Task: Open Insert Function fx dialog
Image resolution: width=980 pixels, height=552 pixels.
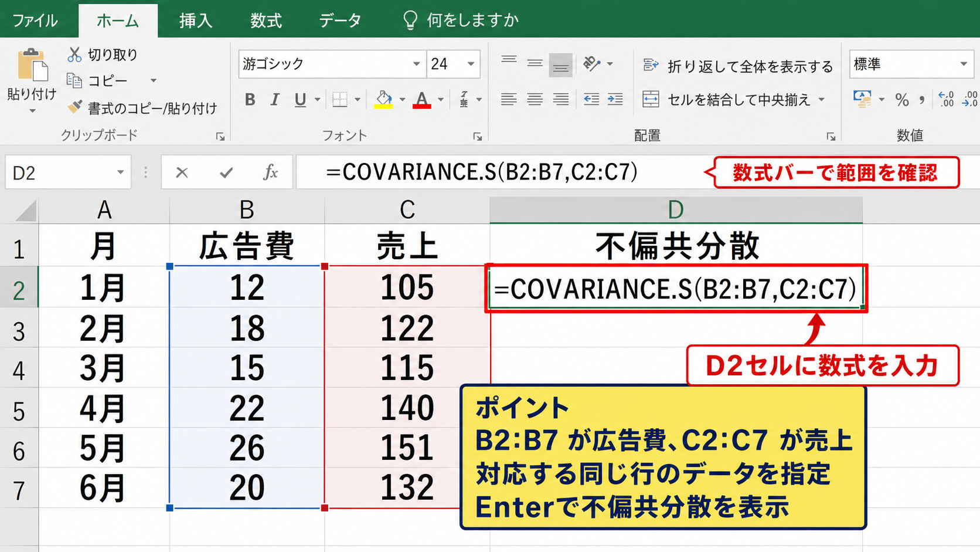Action: coord(270,172)
